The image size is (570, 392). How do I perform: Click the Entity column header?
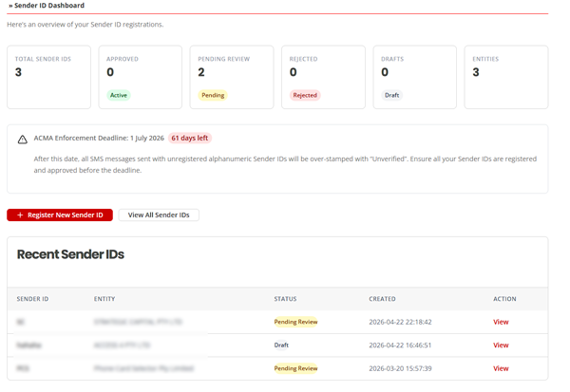tap(104, 299)
